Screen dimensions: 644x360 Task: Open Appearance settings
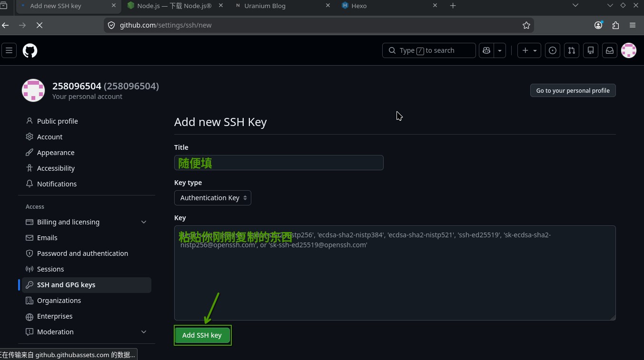(x=87, y=153)
